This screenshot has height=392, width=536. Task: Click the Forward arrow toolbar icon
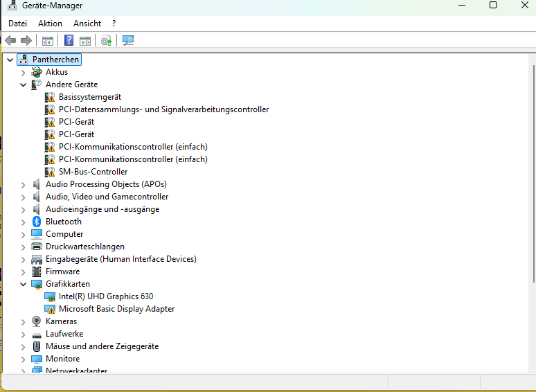click(26, 41)
